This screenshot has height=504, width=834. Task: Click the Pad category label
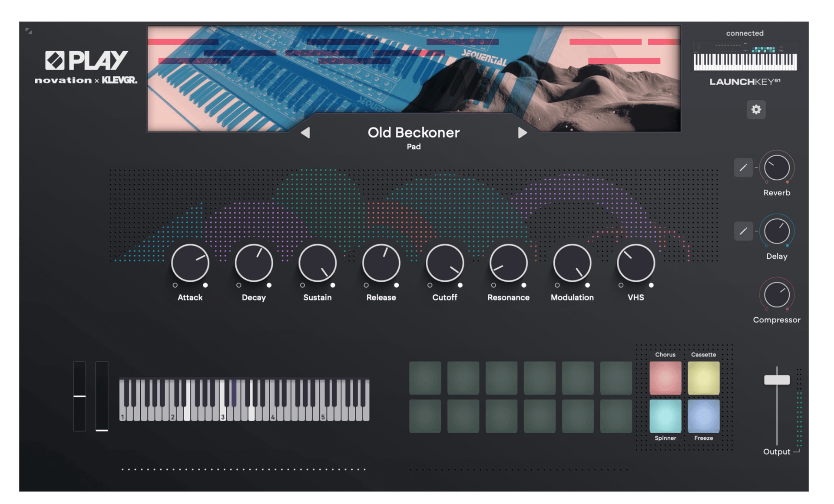[413, 147]
